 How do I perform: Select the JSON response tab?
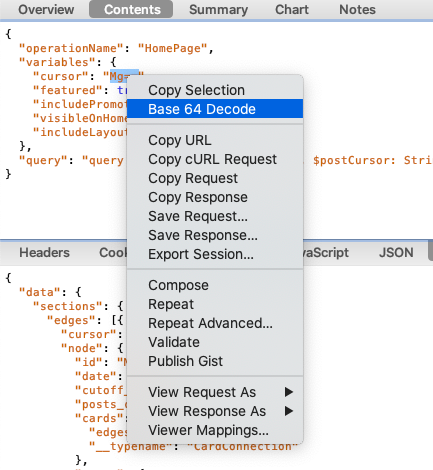coord(396,253)
